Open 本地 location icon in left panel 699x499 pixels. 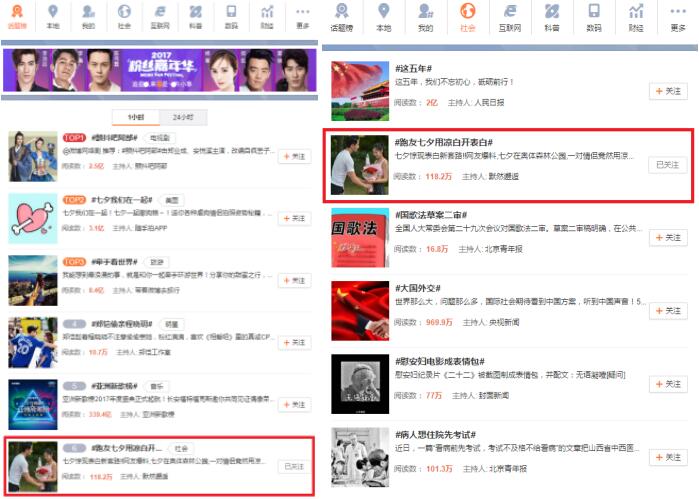tap(52, 16)
